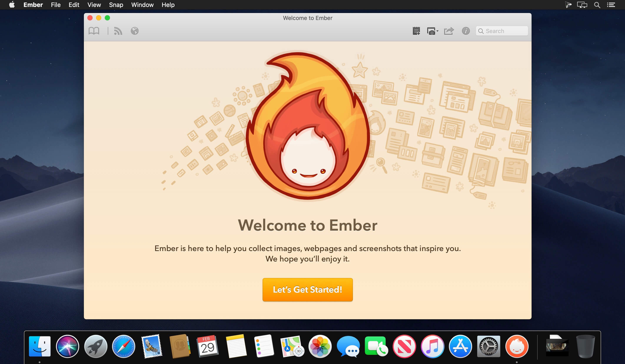This screenshot has width=625, height=364.
Task: Open the Trash in the Dock
Action: coord(585,346)
